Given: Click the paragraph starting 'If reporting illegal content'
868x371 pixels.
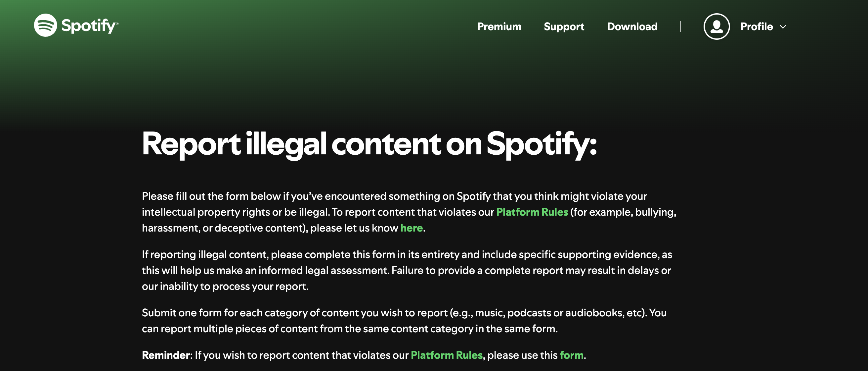Looking at the screenshot, I should (407, 270).
